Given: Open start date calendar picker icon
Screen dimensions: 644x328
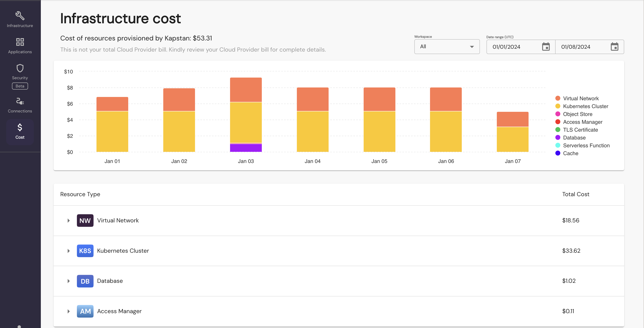Looking at the screenshot, I should 546,47.
